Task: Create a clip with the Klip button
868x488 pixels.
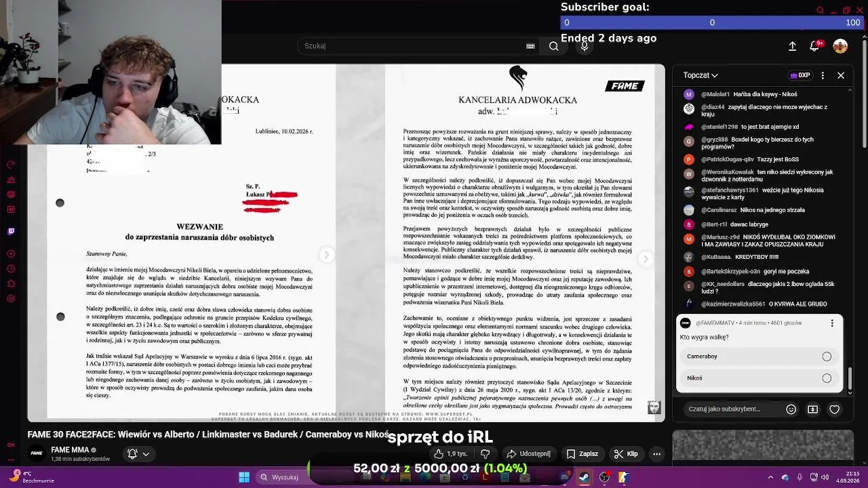Action: (626, 453)
